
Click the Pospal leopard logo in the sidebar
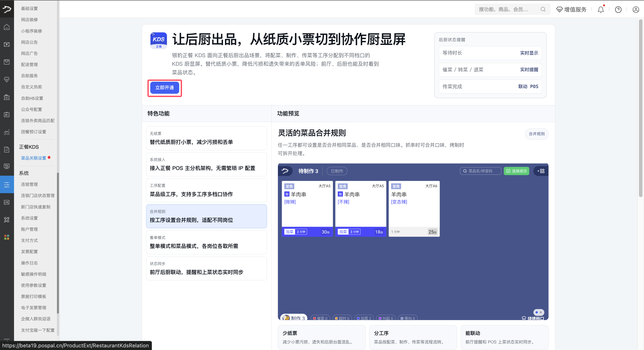coord(7,9)
